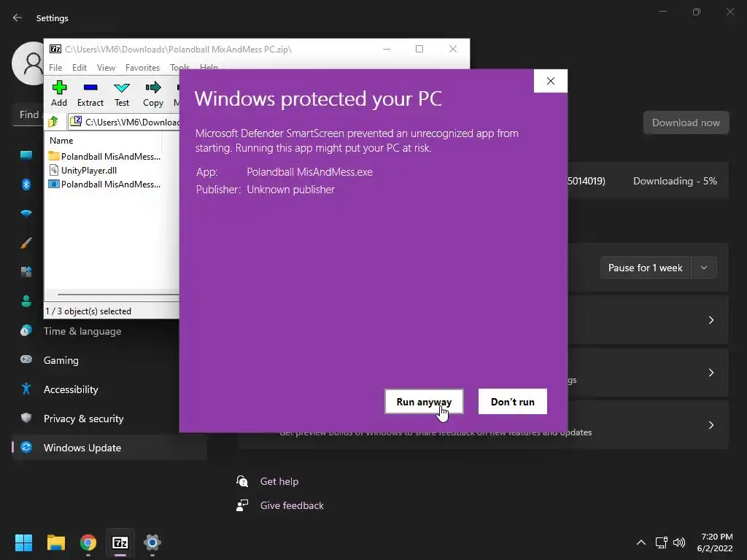Viewport: 747px width, 560px height.
Task: Click Run anyway in SmartScreen dialog
Action: [x=424, y=402]
